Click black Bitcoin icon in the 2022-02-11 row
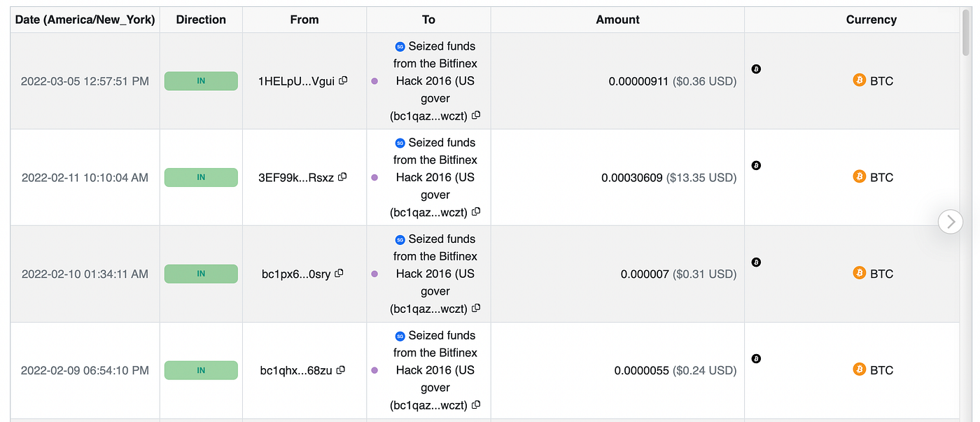This screenshot has height=422, width=980. coord(756,166)
